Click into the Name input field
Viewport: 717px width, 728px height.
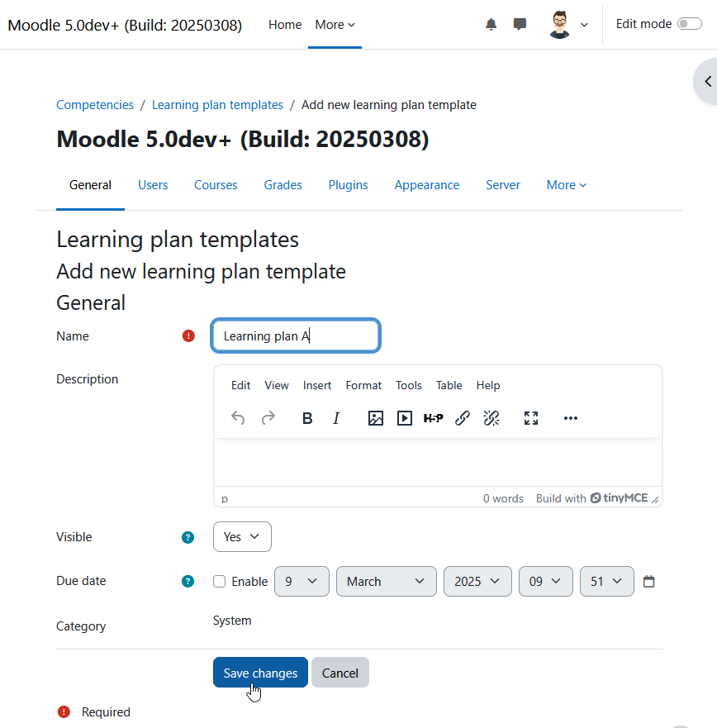(296, 335)
